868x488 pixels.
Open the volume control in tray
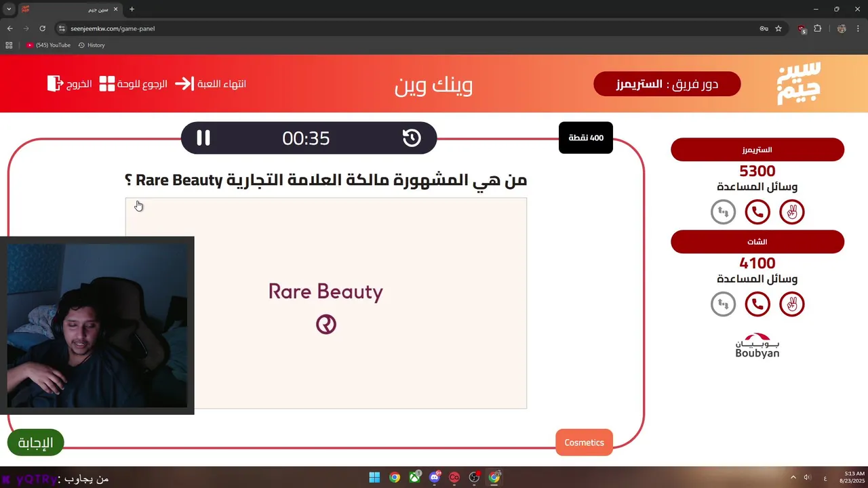(808, 477)
